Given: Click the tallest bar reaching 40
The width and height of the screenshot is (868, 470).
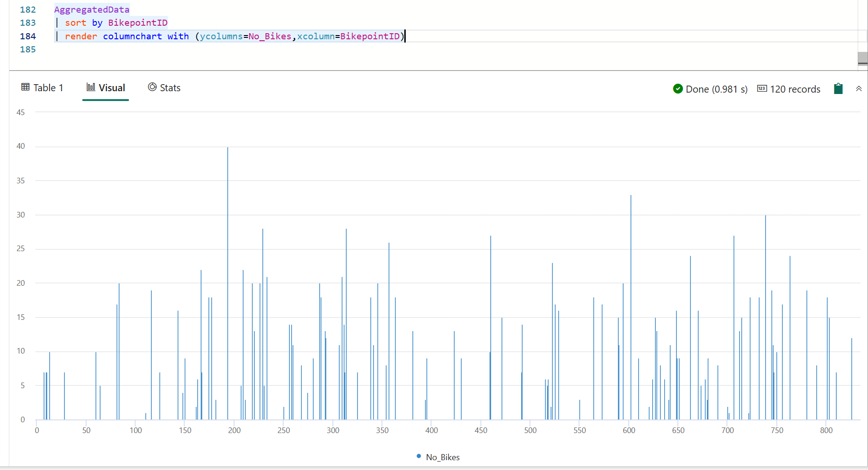Looking at the screenshot, I should click(228, 283).
